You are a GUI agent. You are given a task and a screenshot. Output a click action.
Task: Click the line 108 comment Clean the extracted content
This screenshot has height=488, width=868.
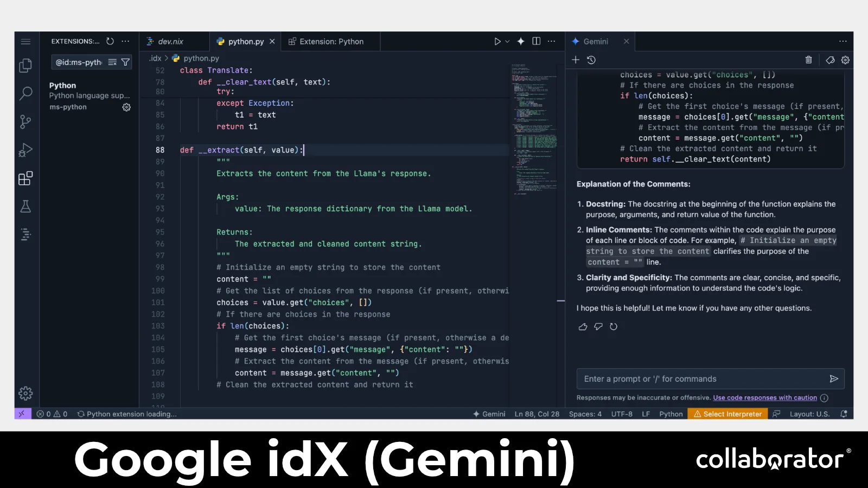(315, 384)
